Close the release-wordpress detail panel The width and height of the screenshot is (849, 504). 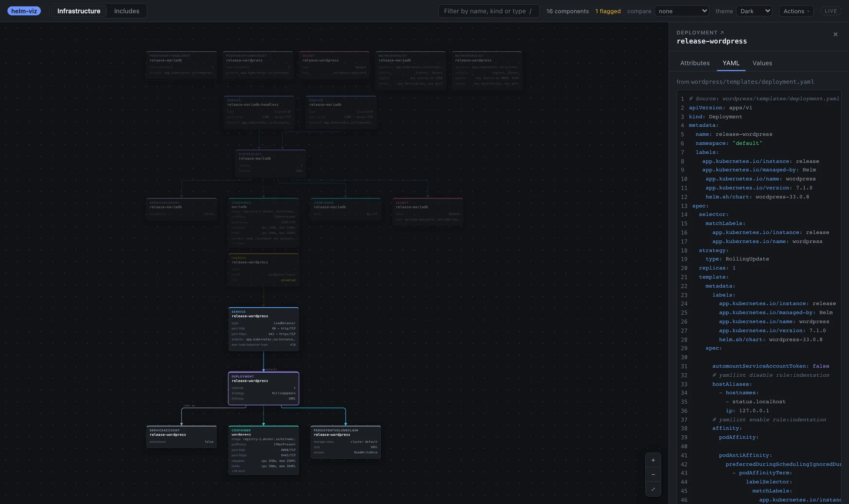pos(835,34)
